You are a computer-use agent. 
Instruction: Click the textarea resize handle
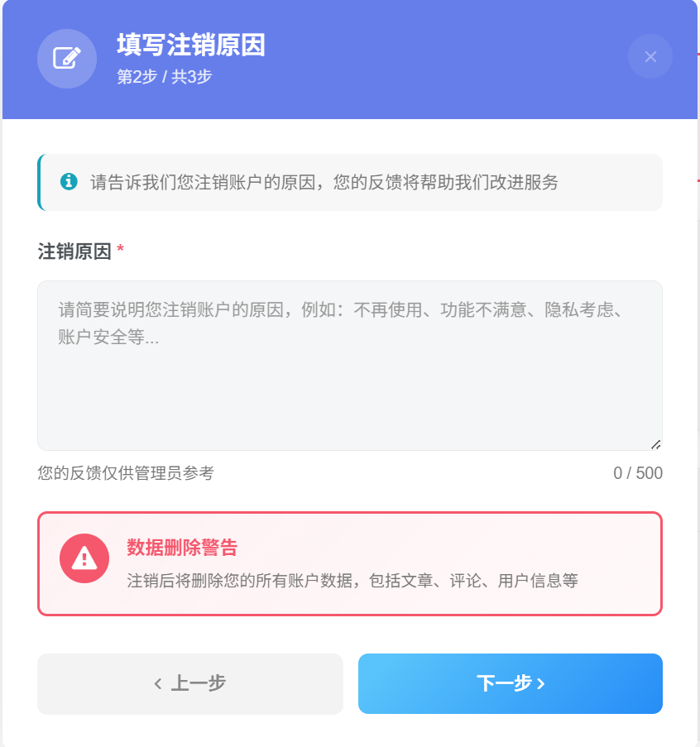point(655,444)
